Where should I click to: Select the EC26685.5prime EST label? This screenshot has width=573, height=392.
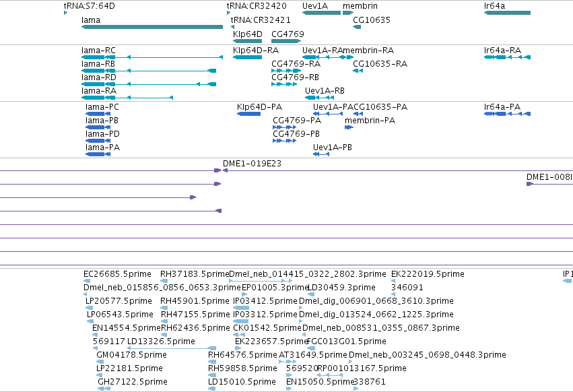[x=117, y=274]
